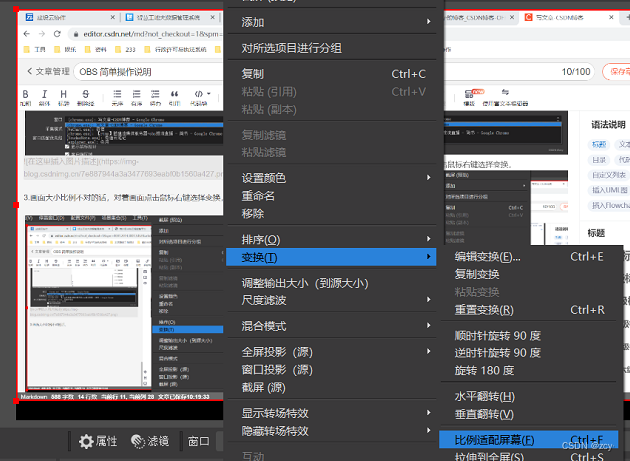Go back to 文章管理
This screenshot has width=630, height=461.
point(48,72)
